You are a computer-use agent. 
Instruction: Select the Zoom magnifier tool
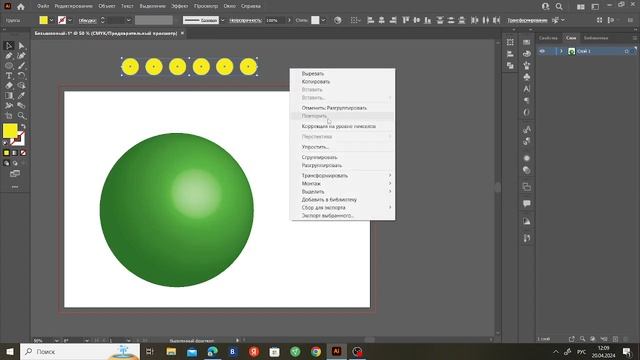click(x=21, y=116)
